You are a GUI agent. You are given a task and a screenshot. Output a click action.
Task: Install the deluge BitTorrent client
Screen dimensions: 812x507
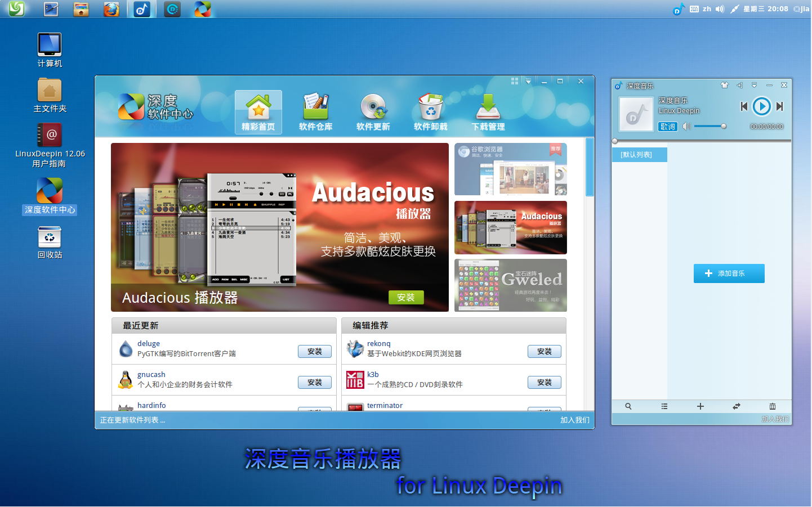[315, 352]
